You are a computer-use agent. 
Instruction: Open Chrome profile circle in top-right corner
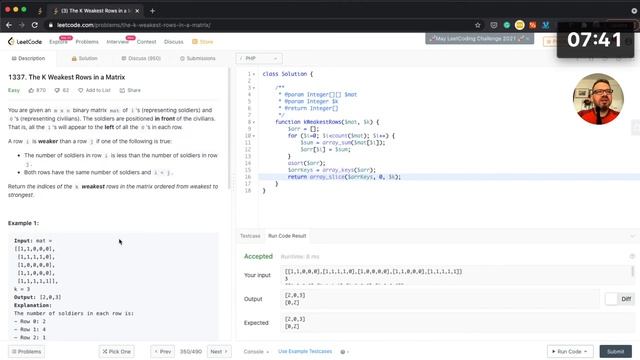(634, 11)
